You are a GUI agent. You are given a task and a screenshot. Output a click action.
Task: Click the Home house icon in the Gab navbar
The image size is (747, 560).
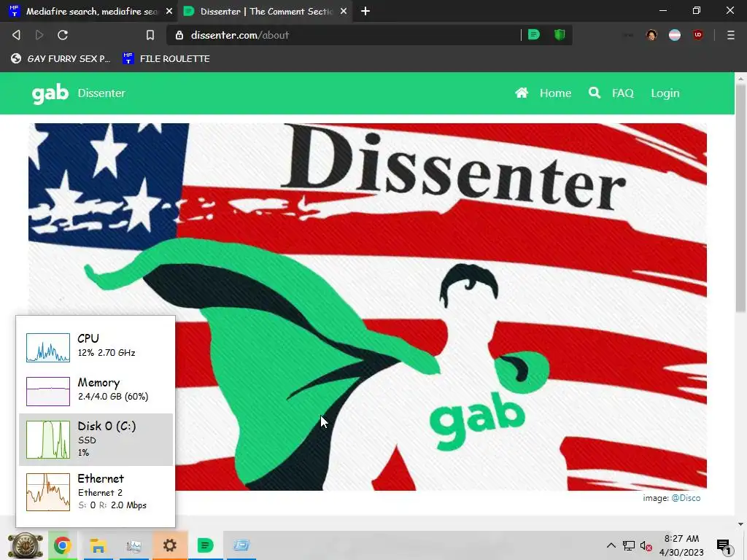(522, 93)
